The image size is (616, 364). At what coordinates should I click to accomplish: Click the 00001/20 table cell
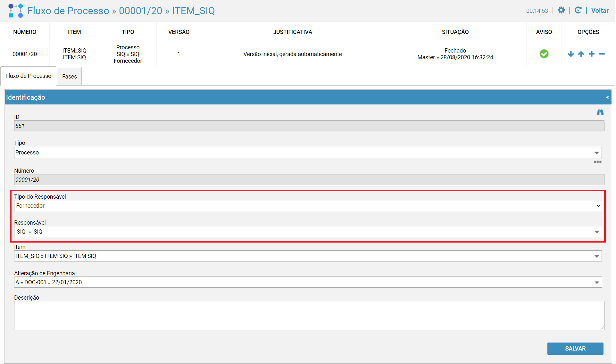point(25,54)
